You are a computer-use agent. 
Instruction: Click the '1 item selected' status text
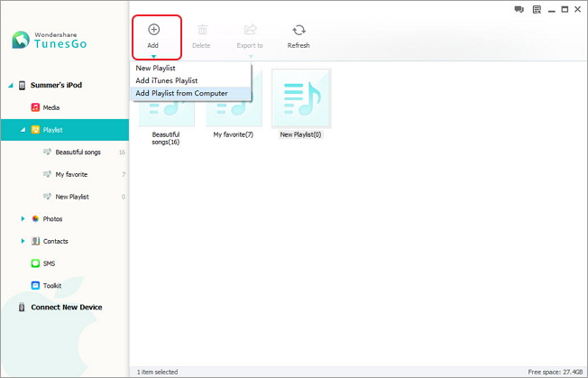[x=157, y=372]
